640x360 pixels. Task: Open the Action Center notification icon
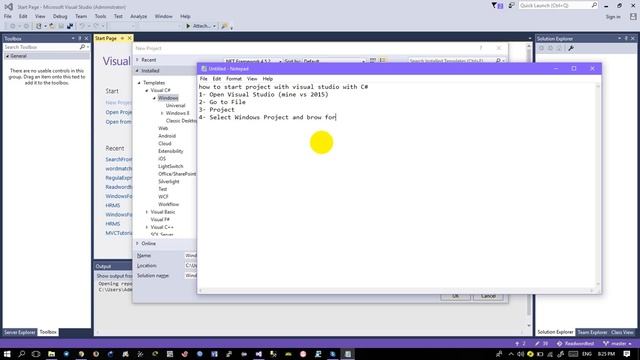pos(627,354)
